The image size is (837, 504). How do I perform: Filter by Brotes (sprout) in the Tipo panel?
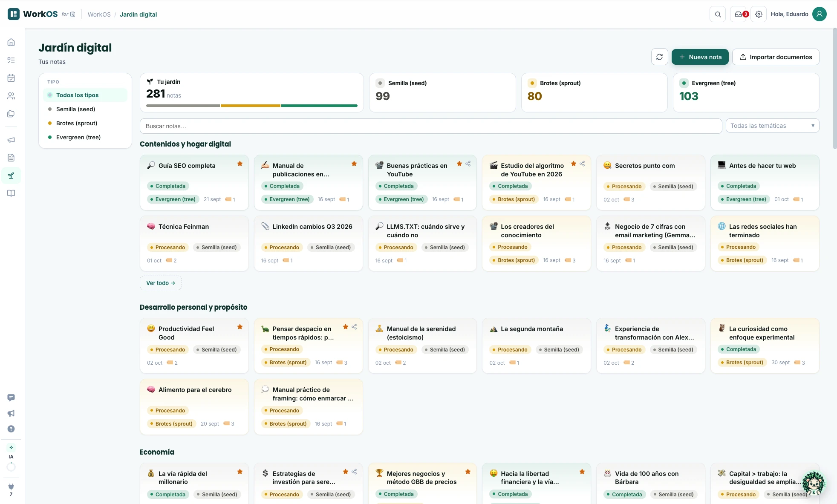(85, 123)
